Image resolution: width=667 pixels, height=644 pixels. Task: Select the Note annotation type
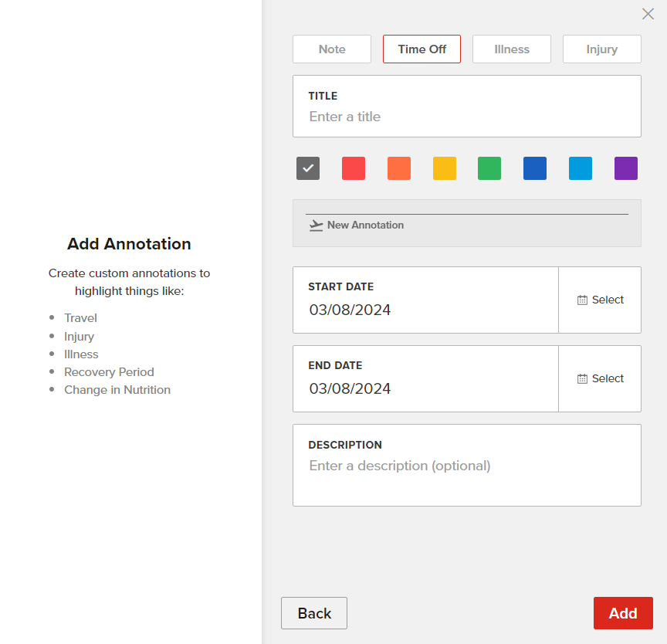[332, 49]
